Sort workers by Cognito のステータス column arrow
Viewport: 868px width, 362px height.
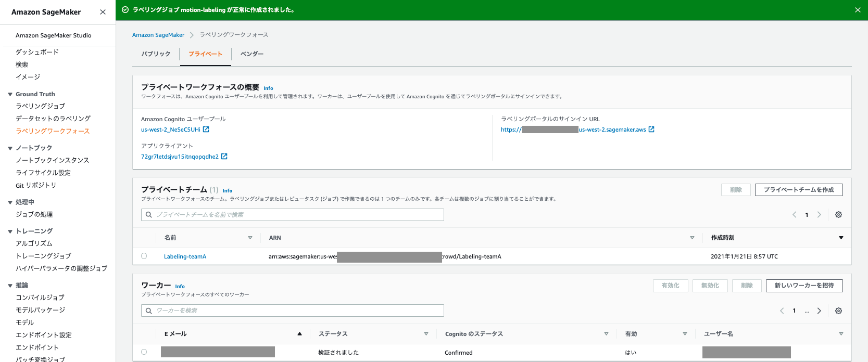pyautogui.click(x=606, y=333)
